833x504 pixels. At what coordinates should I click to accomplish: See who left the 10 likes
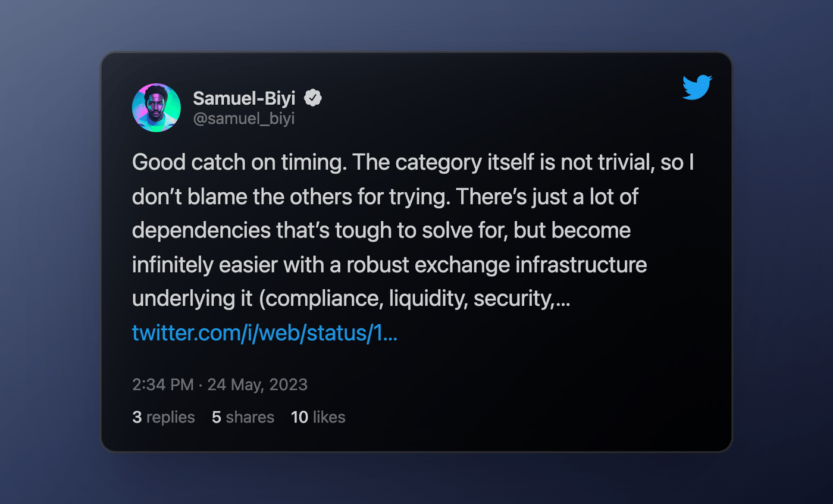pyautogui.click(x=317, y=417)
